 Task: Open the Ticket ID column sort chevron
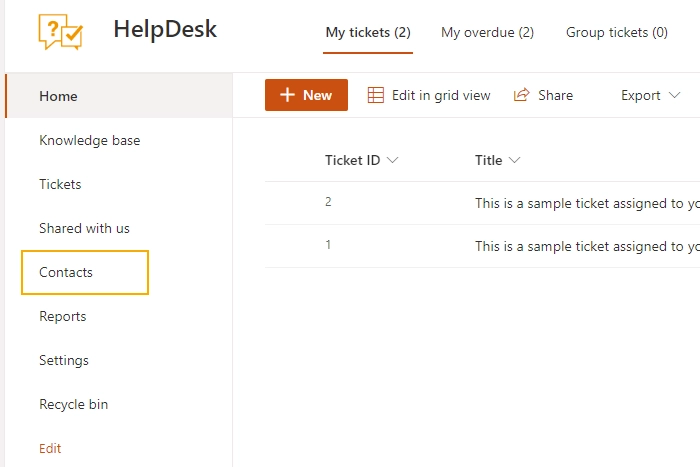coord(392,160)
